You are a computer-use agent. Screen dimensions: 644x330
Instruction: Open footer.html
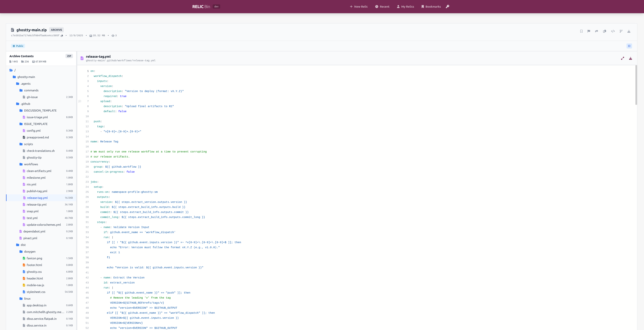pyautogui.click(x=41, y=265)
